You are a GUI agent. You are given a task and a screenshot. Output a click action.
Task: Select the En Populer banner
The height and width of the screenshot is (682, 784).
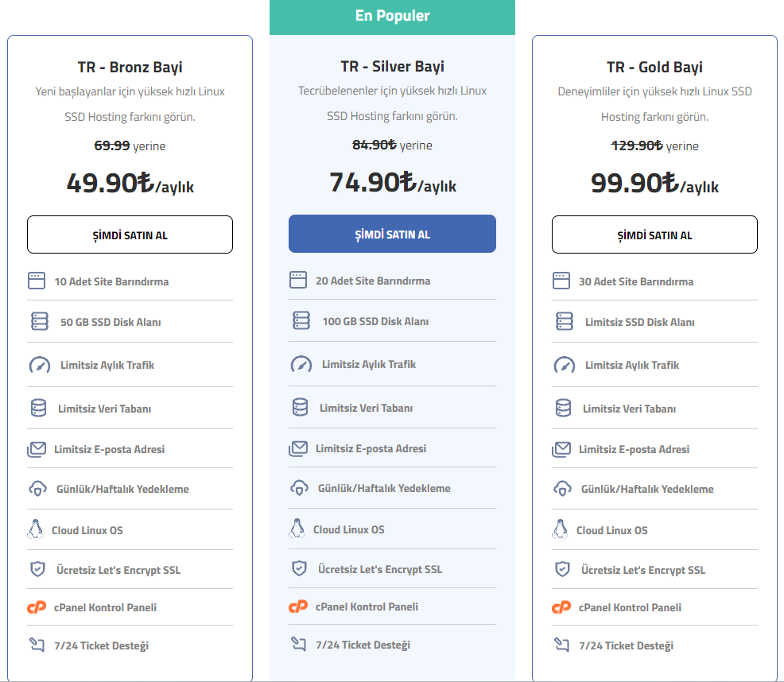click(x=392, y=17)
